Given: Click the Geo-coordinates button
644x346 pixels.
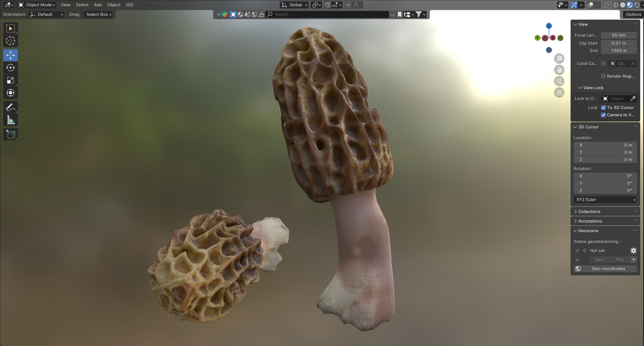Looking at the screenshot, I should [605, 269].
